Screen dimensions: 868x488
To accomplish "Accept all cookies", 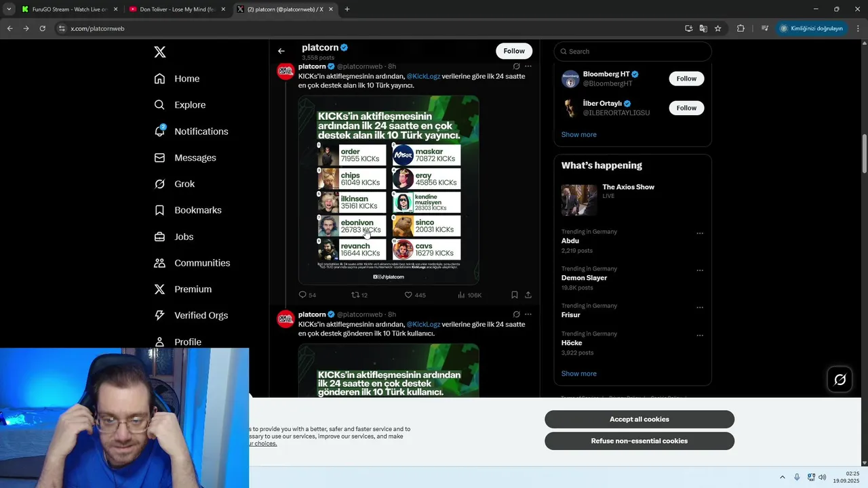I will tap(639, 420).
